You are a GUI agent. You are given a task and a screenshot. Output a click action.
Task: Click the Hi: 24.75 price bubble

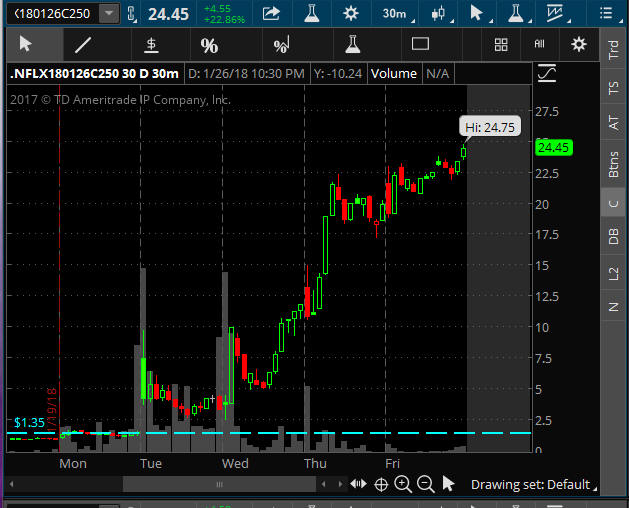click(x=490, y=127)
